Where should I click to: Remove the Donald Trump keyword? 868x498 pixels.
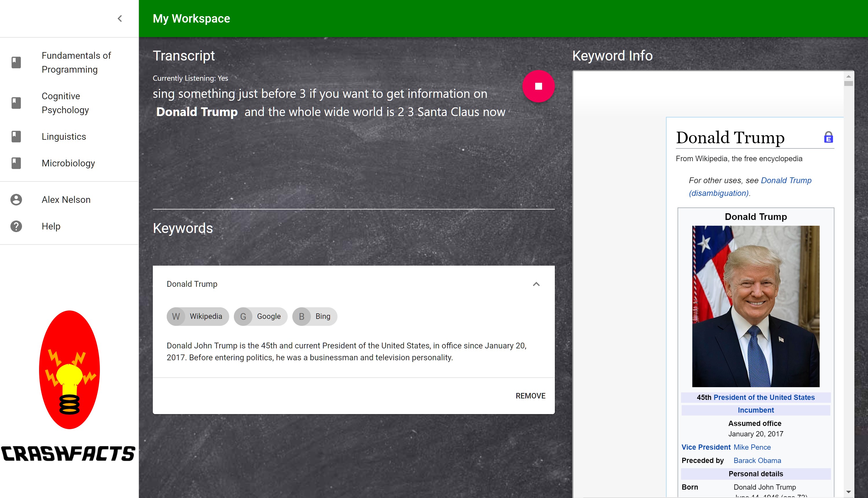point(531,396)
